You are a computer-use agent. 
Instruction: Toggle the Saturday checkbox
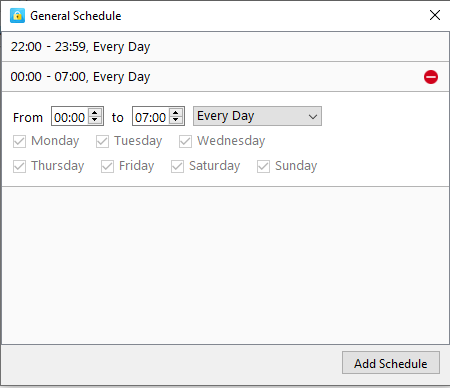pyautogui.click(x=177, y=166)
